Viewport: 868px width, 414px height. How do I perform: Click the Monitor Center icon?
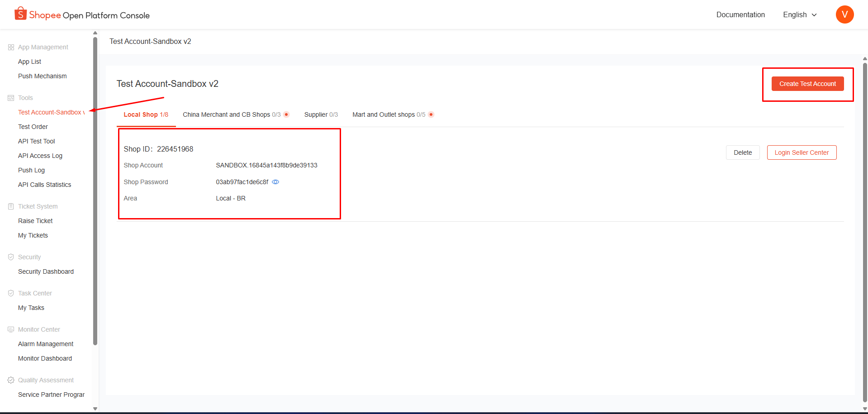(11, 329)
